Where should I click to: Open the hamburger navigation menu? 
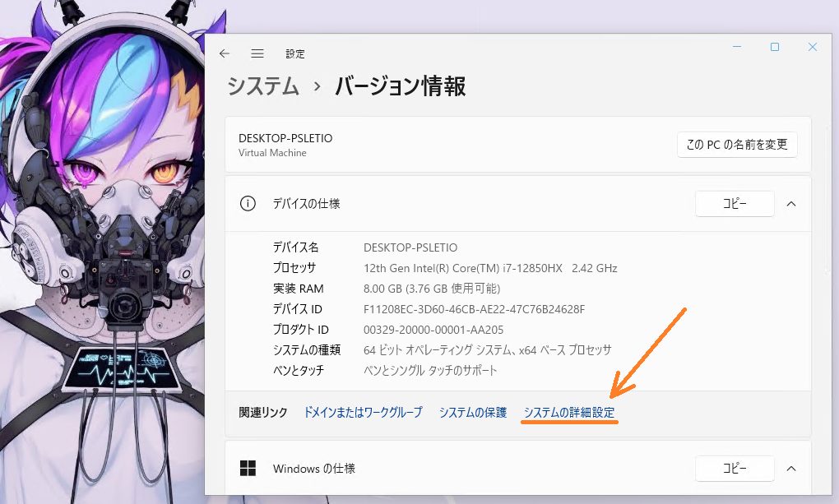pos(257,53)
